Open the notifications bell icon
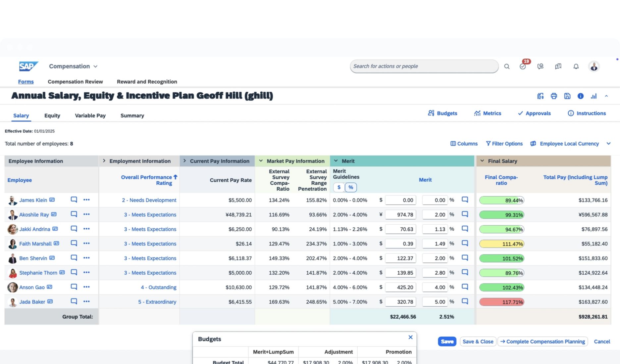The image size is (620, 364). 576,67
